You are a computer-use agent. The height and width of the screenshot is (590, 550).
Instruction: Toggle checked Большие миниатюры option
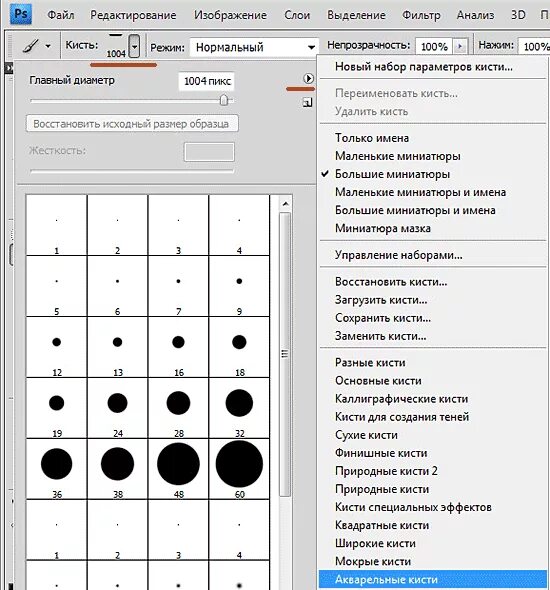click(x=392, y=174)
